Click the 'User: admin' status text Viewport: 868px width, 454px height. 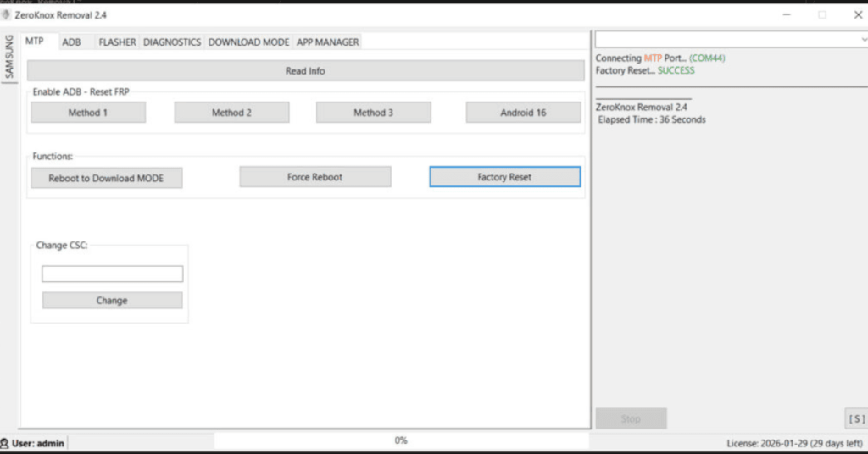38,443
